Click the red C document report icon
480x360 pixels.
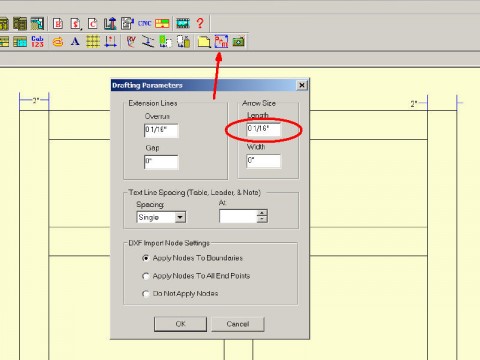tap(93, 23)
